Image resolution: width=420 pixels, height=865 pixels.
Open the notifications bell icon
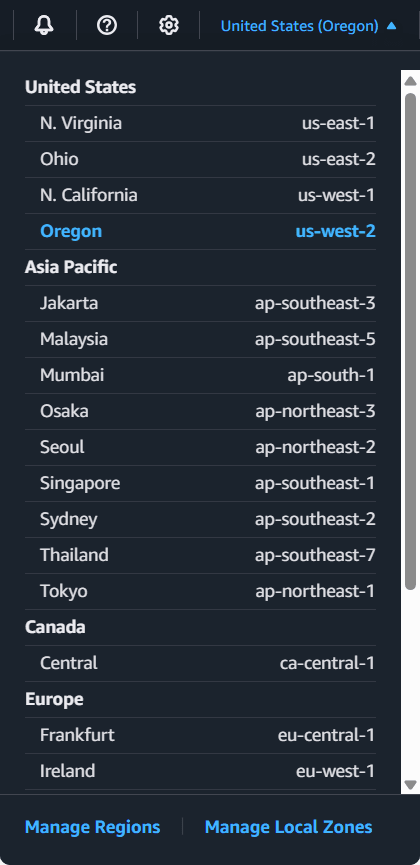[44, 25]
